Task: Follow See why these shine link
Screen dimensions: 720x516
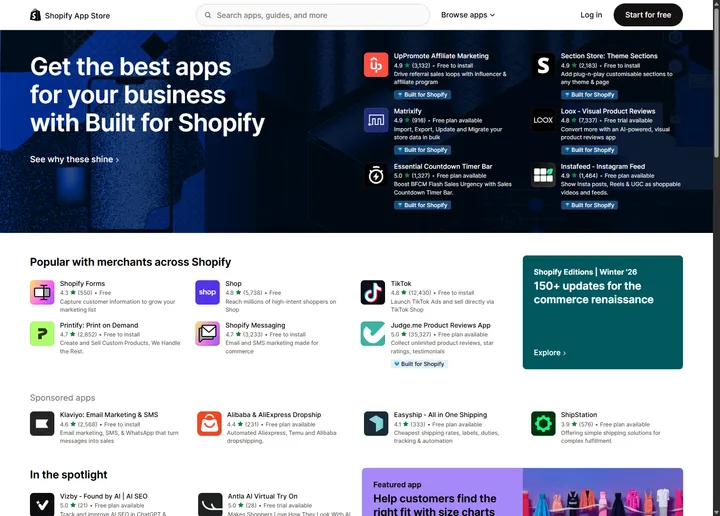Action: pos(74,159)
